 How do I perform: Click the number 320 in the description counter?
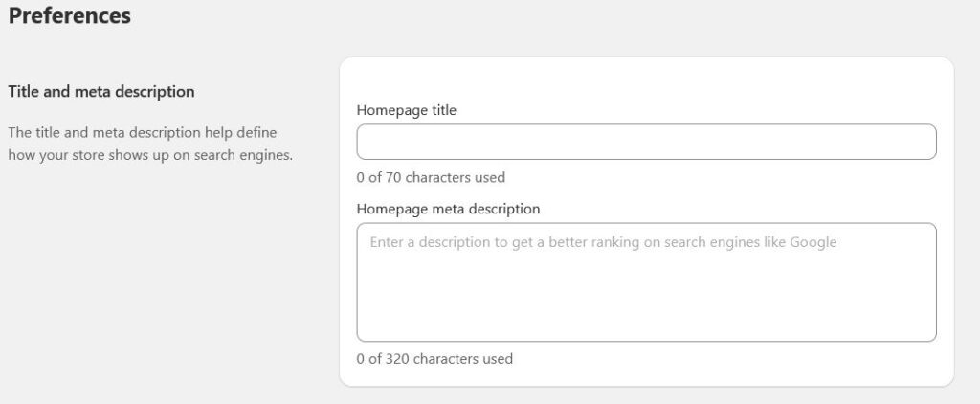click(397, 359)
